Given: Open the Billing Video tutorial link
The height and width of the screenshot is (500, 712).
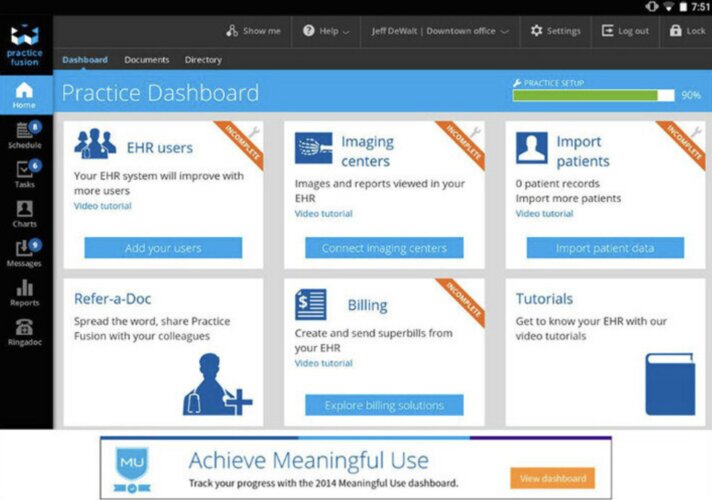Looking at the screenshot, I should point(323,363).
